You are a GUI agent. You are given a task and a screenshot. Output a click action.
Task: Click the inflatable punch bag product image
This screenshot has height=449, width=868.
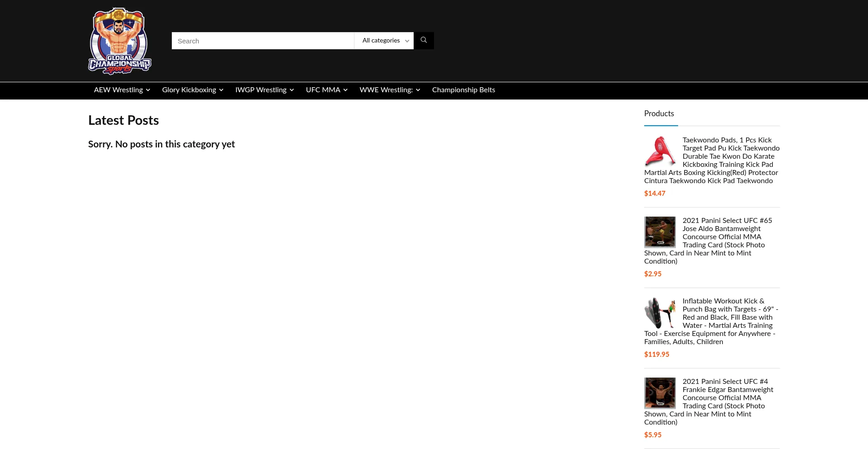[660, 312]
